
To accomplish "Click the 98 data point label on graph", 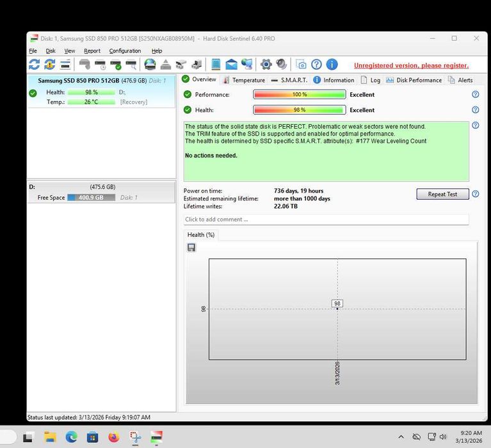I will pyautogui.click(x=337, y=303).
